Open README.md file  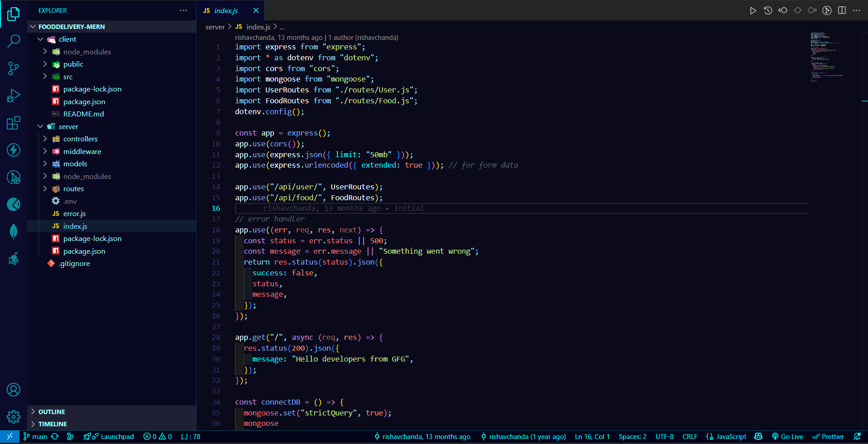(112, 114)
